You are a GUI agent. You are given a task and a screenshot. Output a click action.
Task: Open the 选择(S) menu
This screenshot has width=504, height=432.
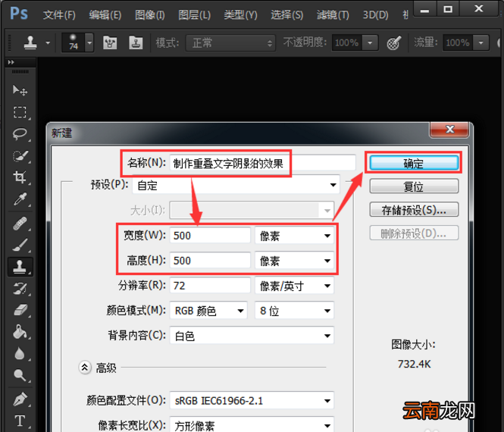286,15
